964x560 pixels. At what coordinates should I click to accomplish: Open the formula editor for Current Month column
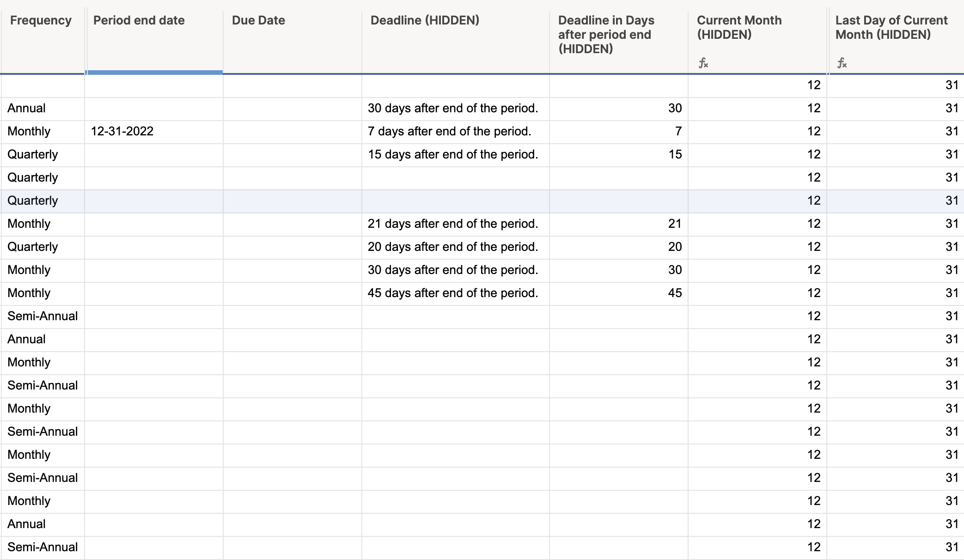(703, 63)
